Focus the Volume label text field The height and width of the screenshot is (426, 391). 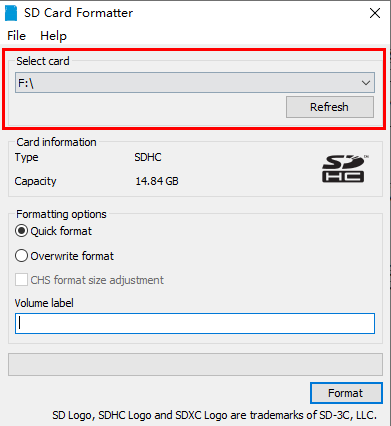coord(195,323)
